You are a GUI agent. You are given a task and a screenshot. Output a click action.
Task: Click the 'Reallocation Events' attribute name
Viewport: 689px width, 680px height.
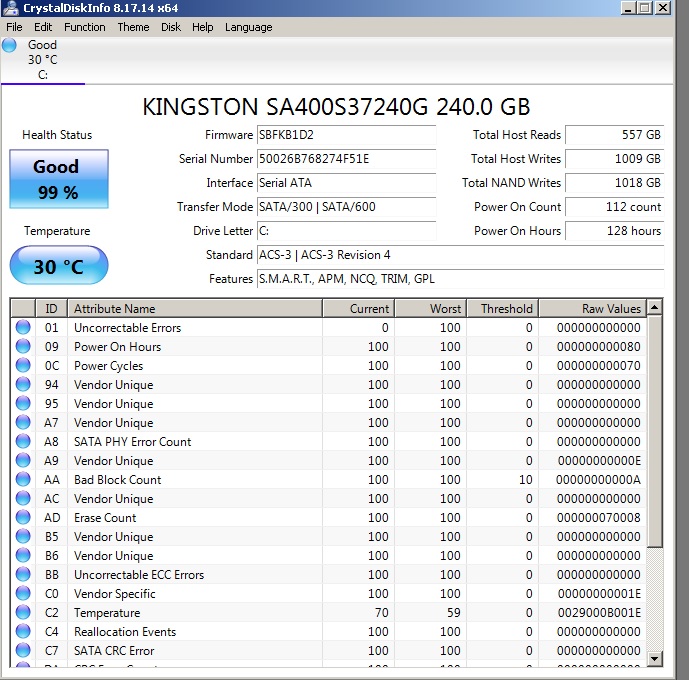click(x=125, y=632)
